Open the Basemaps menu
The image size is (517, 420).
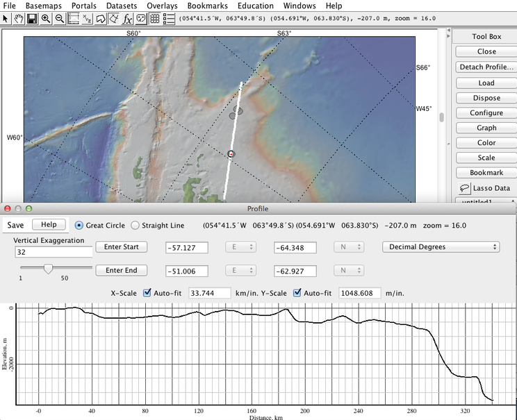coord(44,6)
